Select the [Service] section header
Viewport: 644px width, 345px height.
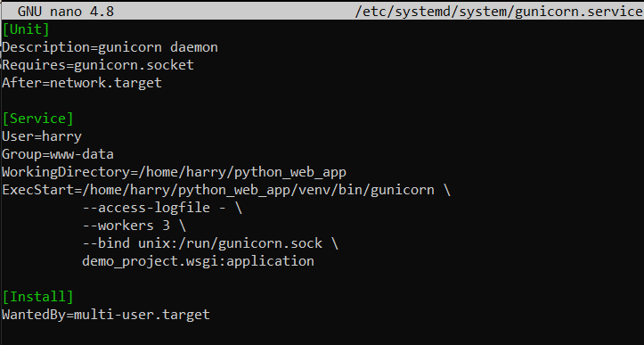pos(37,119)
